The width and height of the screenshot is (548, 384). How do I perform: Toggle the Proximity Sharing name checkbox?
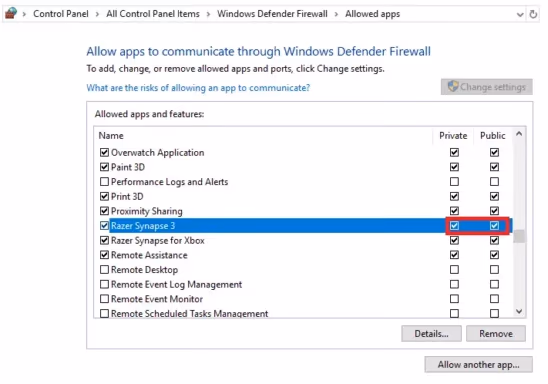point(104,211)
